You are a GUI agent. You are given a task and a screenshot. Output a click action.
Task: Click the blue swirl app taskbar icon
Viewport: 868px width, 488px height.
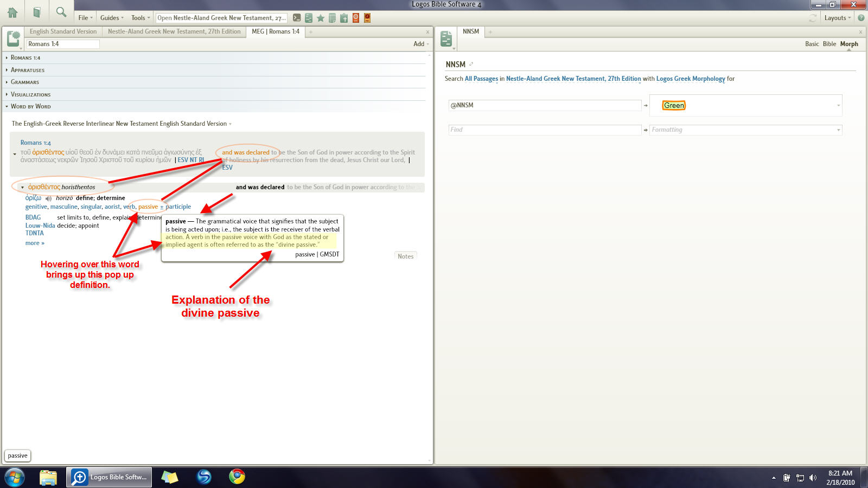(x=204, y=477)
